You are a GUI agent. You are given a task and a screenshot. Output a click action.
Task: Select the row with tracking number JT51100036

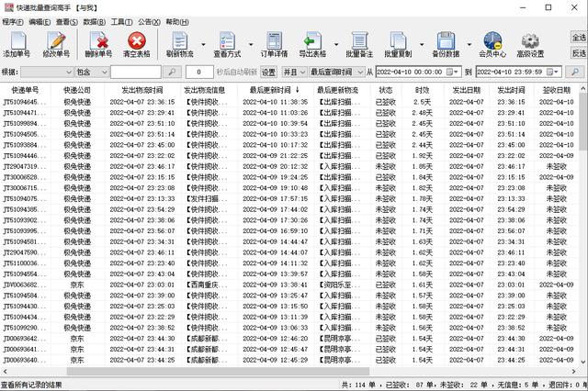pos(289,263)
